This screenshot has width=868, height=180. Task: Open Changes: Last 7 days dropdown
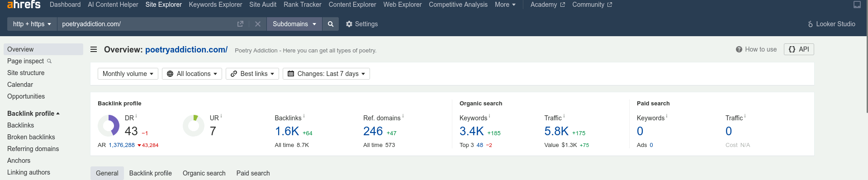pyautogui.click(x=326, y=74)
